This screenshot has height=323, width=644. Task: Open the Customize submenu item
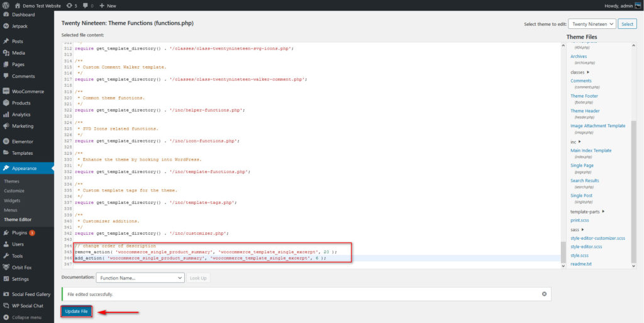point(14,191)
